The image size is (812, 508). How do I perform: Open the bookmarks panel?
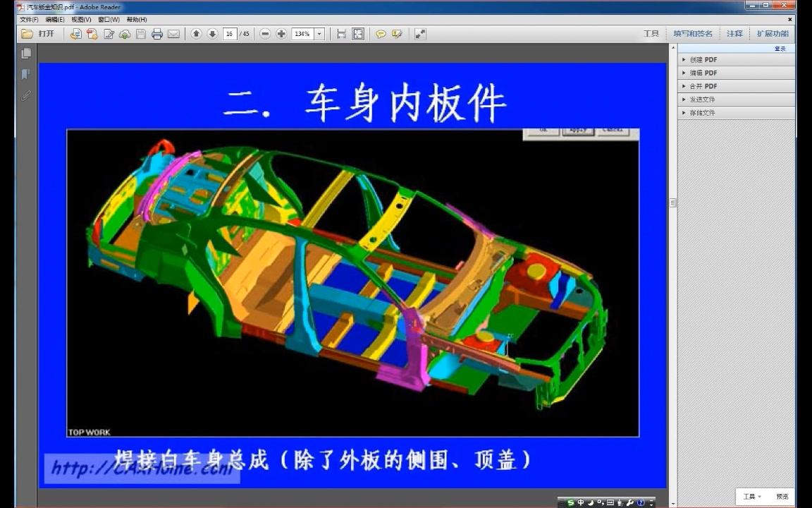[26, 73]
